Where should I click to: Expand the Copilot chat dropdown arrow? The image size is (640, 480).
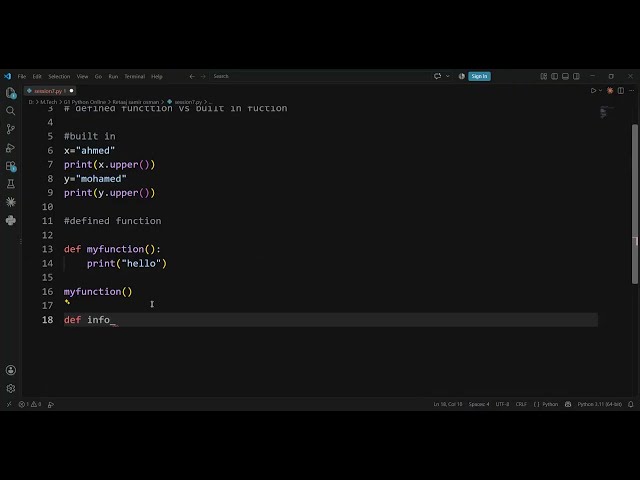coord(448,76)
